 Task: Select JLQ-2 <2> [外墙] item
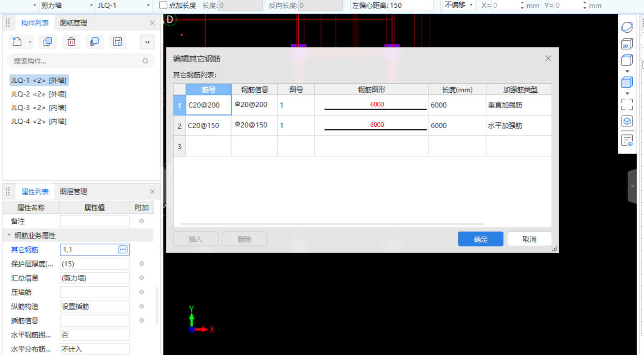39,94
